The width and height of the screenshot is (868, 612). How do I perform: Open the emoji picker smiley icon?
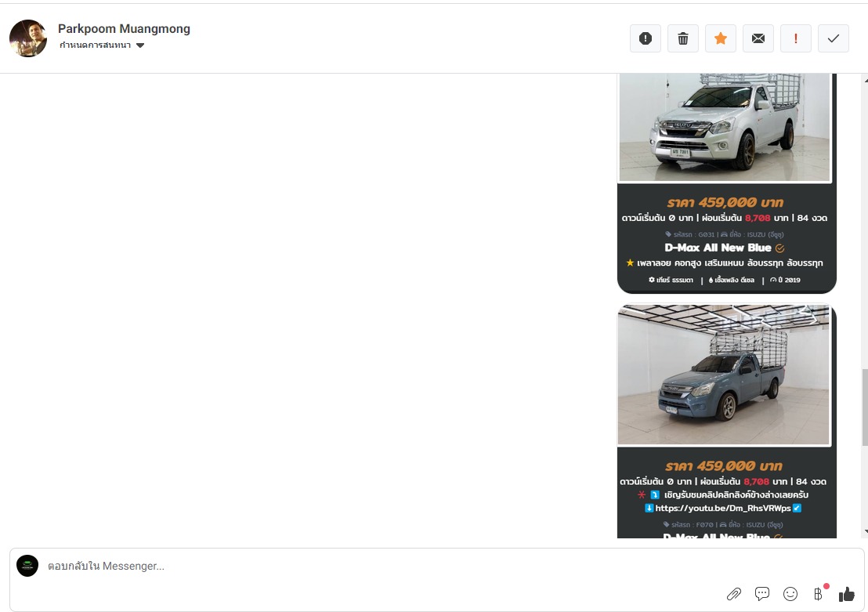click(790, 594)
